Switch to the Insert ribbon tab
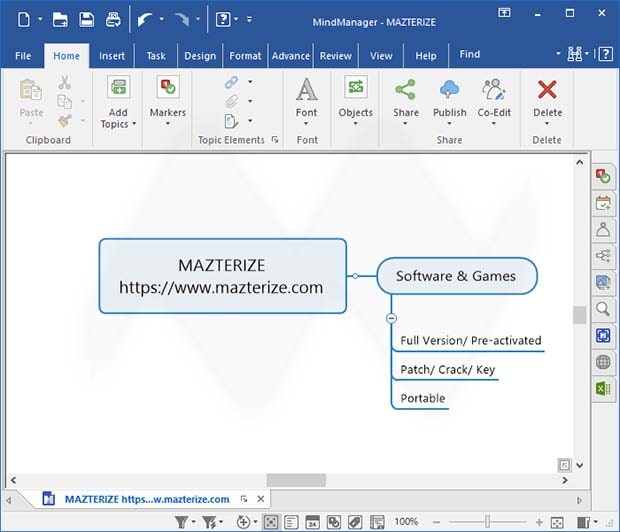 (x=112, y=56)
